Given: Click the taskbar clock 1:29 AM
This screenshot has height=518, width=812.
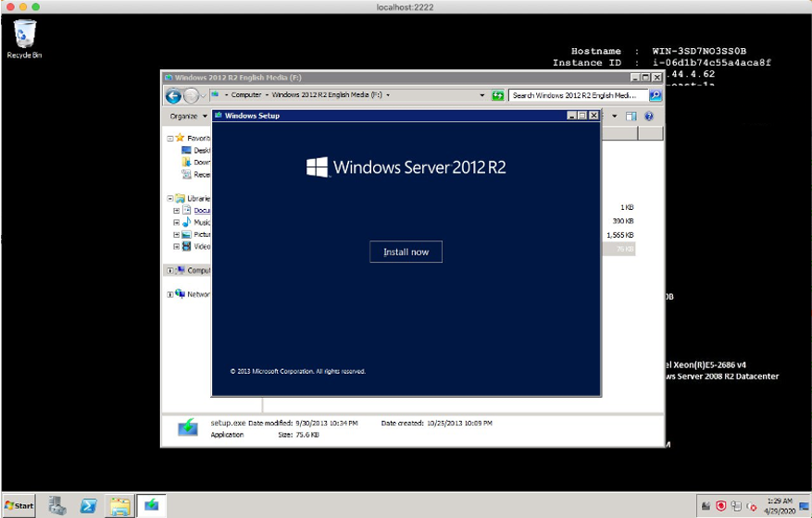Looking at the screenshot, I should click(x=780, y=506).
